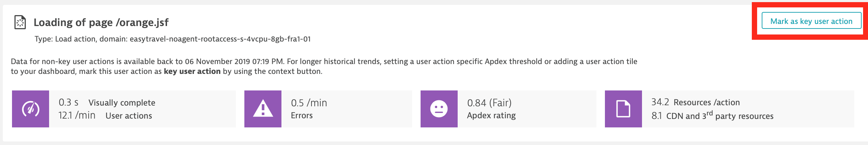Select the 'Visually complete' label
The image size is (868, 145).
click(122, 103)
